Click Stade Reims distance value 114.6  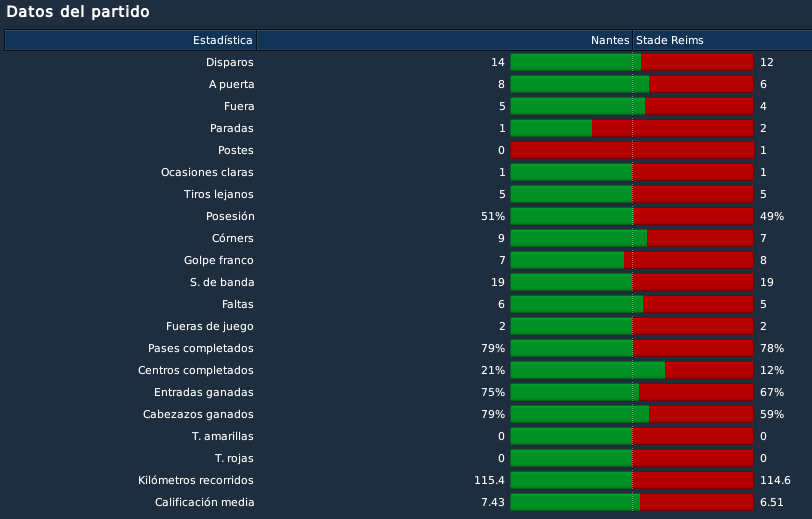coord(775,481)
